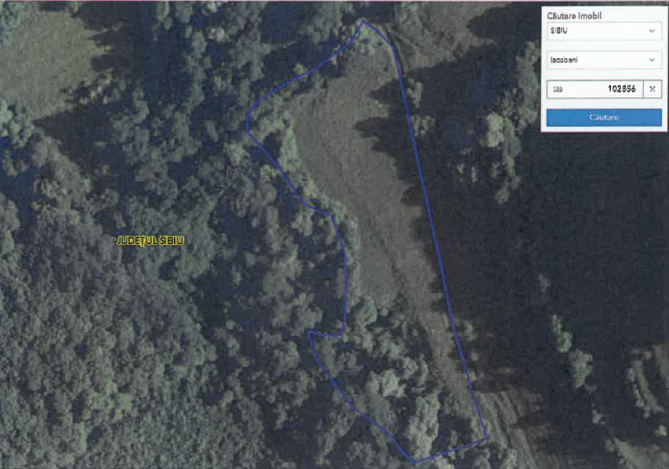This screenshot has height=469, width=669.
Task: Click the notch on parcel's western boundary
Action: point(324,333)
